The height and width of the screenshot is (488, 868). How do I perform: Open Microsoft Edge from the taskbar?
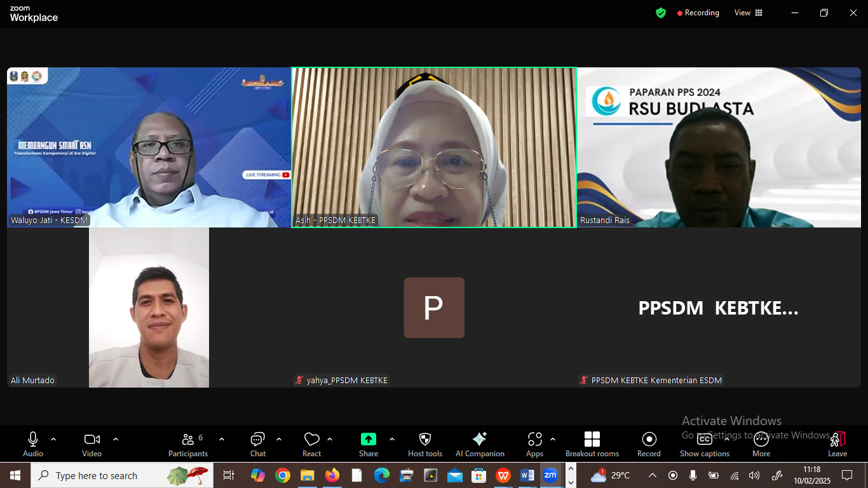click(x=381, y=475)
